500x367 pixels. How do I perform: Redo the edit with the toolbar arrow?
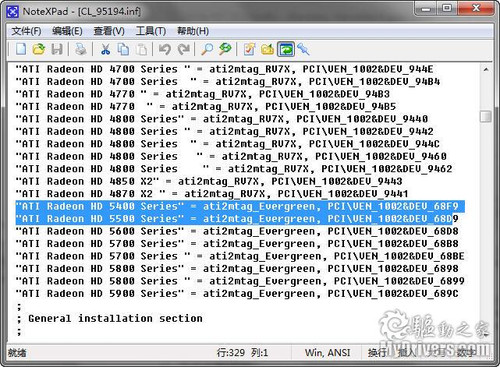click(183, 49)
